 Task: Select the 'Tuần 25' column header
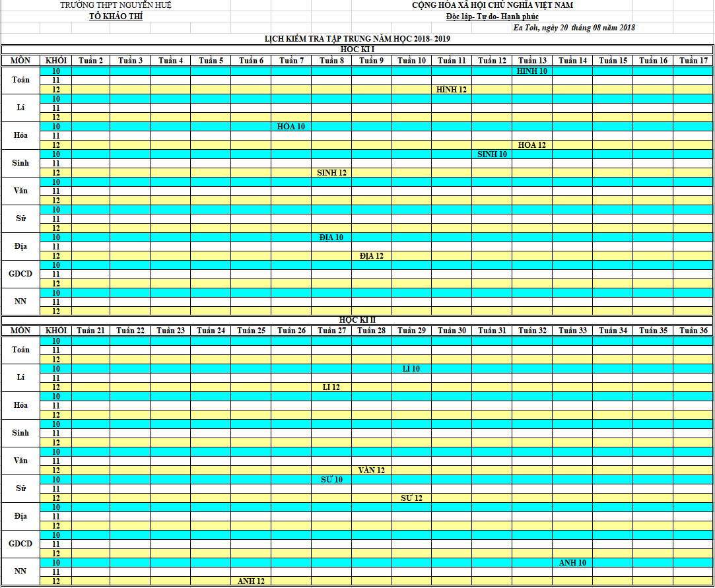pos(252,331)
